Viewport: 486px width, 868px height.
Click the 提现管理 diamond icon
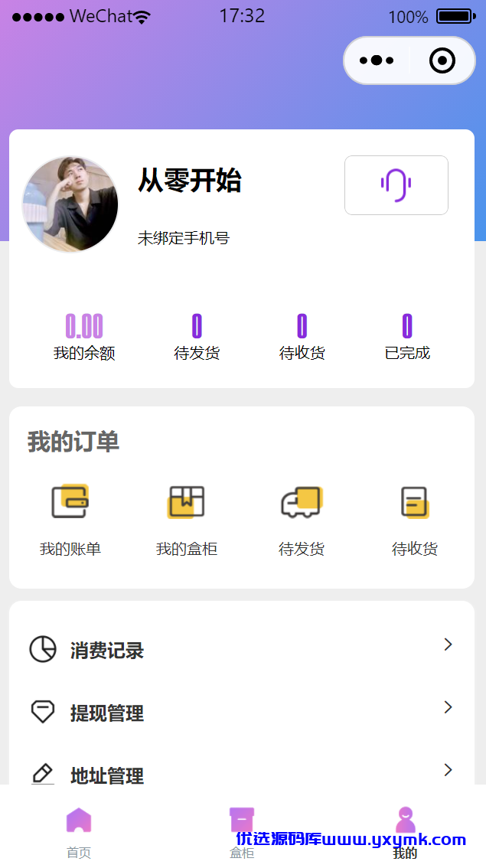pos(43,711)
